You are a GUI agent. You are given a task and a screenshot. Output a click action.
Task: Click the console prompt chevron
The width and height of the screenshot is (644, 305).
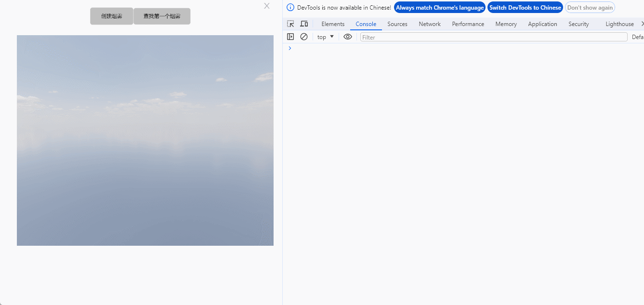289,48
